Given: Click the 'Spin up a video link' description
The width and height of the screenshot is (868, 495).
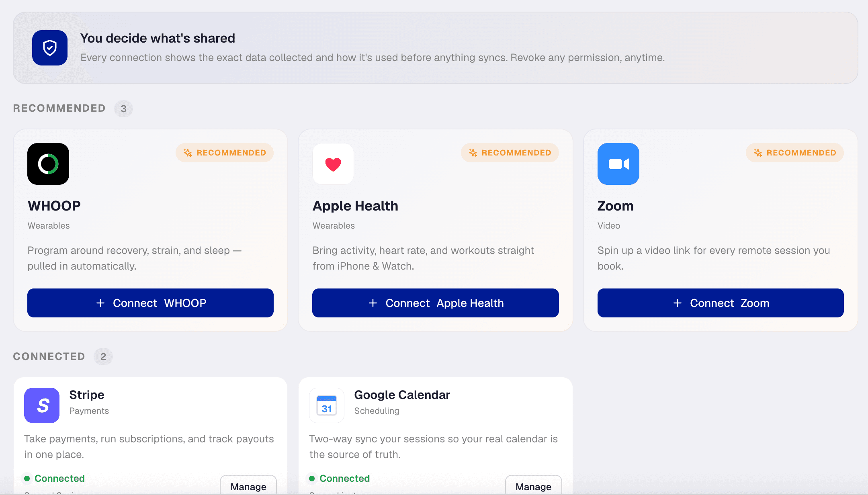Looking at the screenshot, I should point(714,258).
